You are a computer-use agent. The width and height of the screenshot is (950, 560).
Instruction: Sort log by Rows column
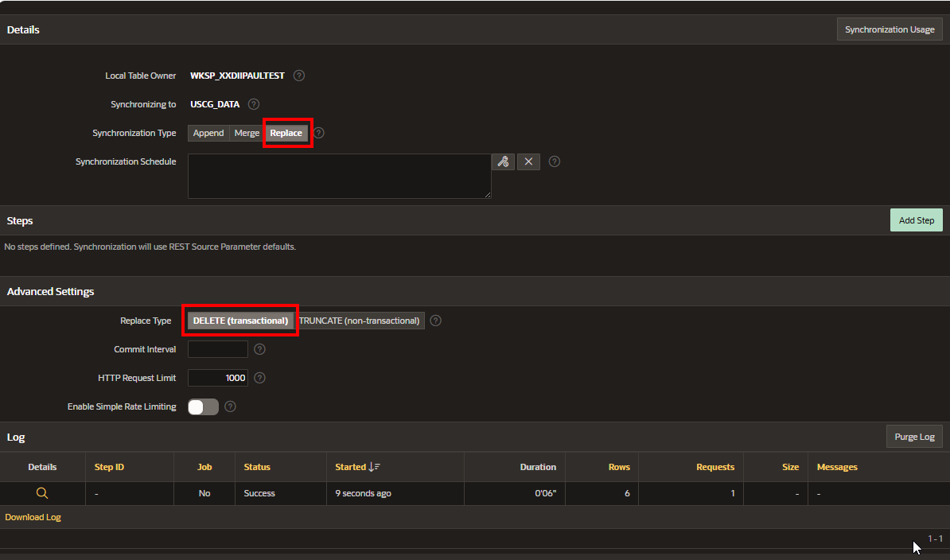point(619,467)
